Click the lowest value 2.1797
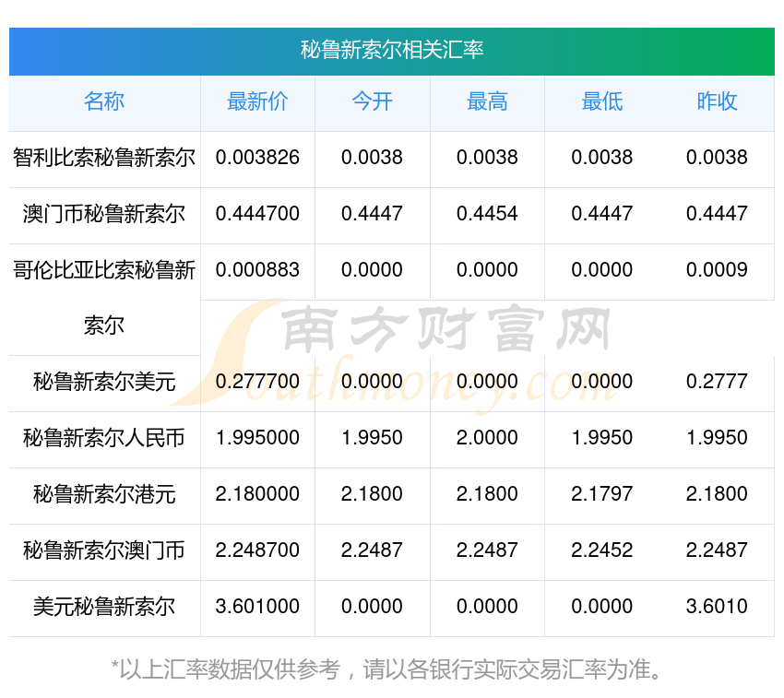Screen dimensions: 784x698 pos(602,494)
